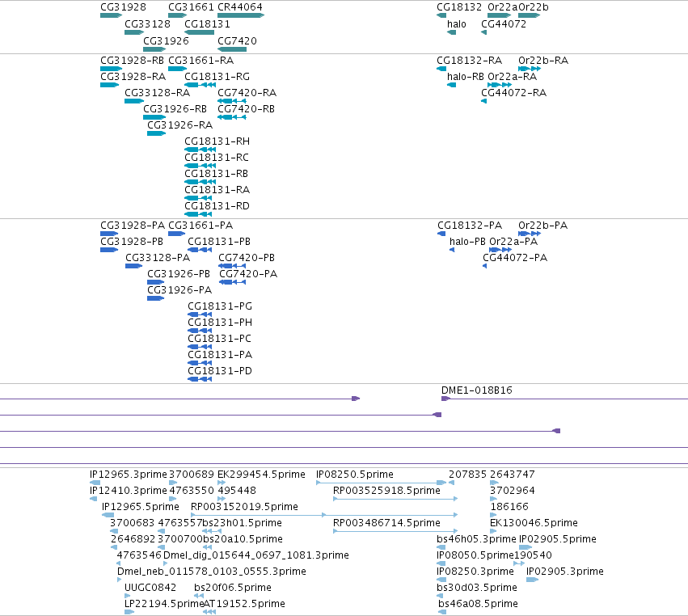This screenshot has width=688, height=616.
Task: Click the CG18131-RC transcript label
Action: pyautogui.click(x=217, y=158)
